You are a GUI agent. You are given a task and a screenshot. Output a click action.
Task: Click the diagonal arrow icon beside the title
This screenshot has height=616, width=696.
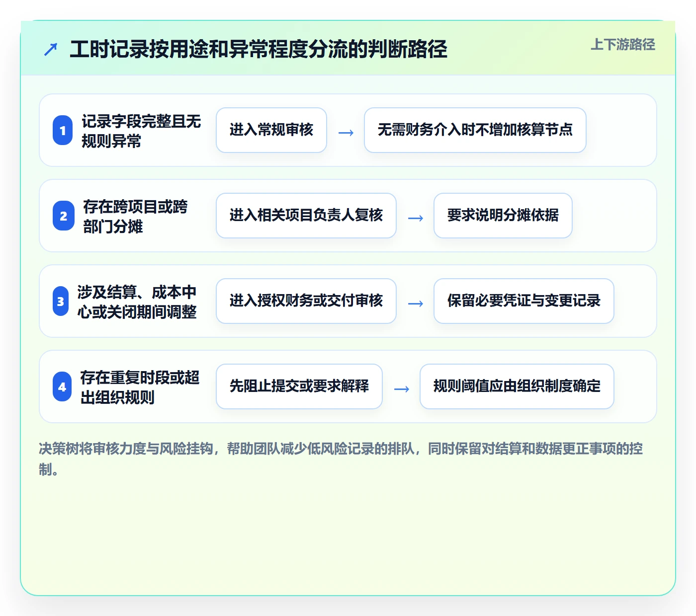pyautogui.click(x=51, y=49)
